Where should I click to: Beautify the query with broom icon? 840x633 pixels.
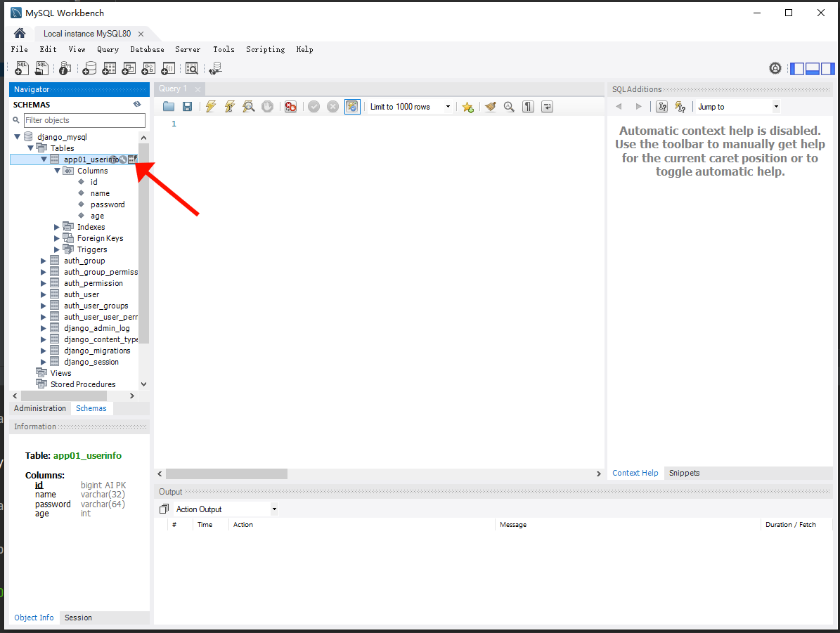coord(490,107)
